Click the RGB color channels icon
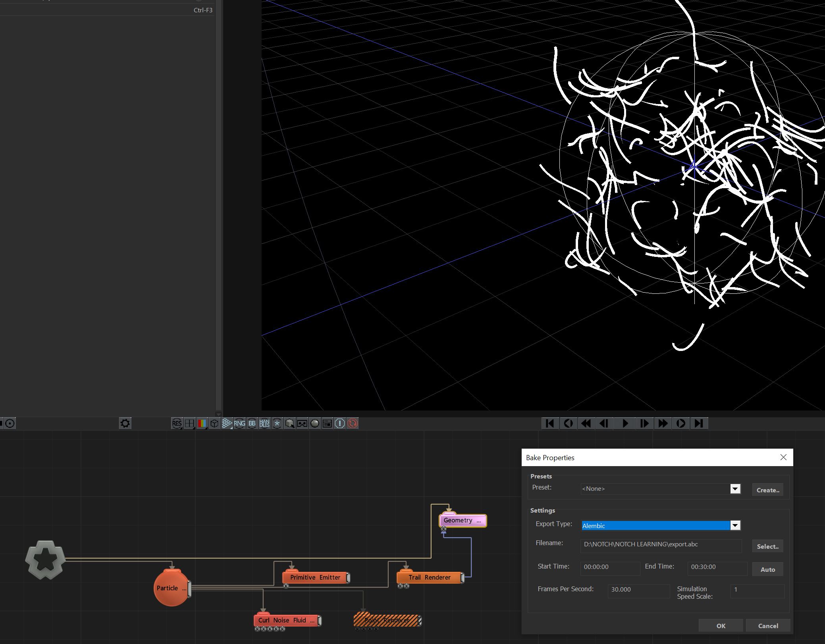This screenshot has width=825, height=644. pos(202,423)
